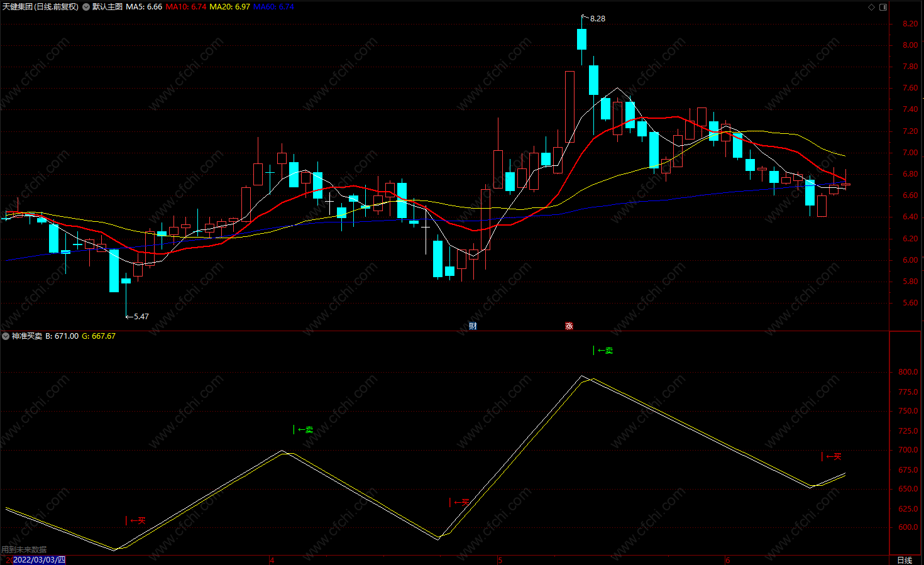Click the B: 671.00 indicator value
The height and width of the screenshot is (565, 924).
click(x=62, y=336)
